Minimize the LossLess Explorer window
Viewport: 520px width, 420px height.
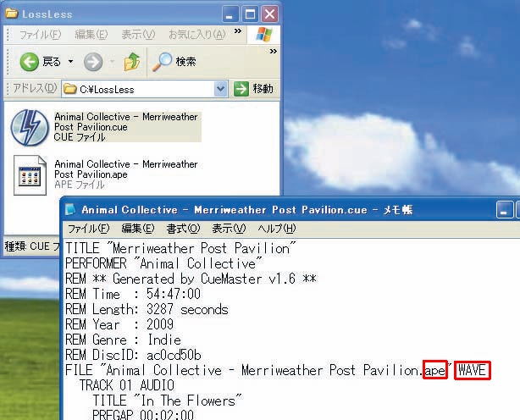[230, 14]
